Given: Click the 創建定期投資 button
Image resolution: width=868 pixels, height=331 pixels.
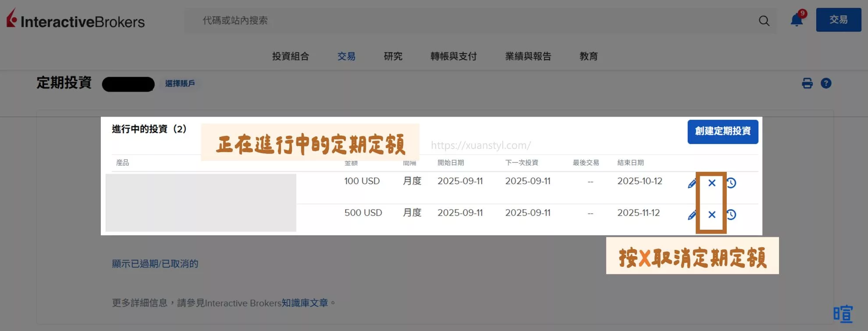Looking at the screenshot, I should (x=722, y=132).
